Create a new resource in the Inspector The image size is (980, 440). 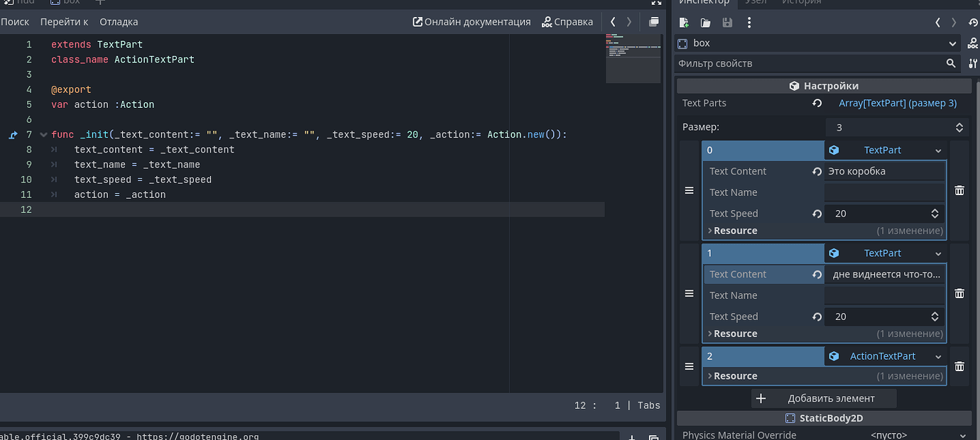(683, 22)
